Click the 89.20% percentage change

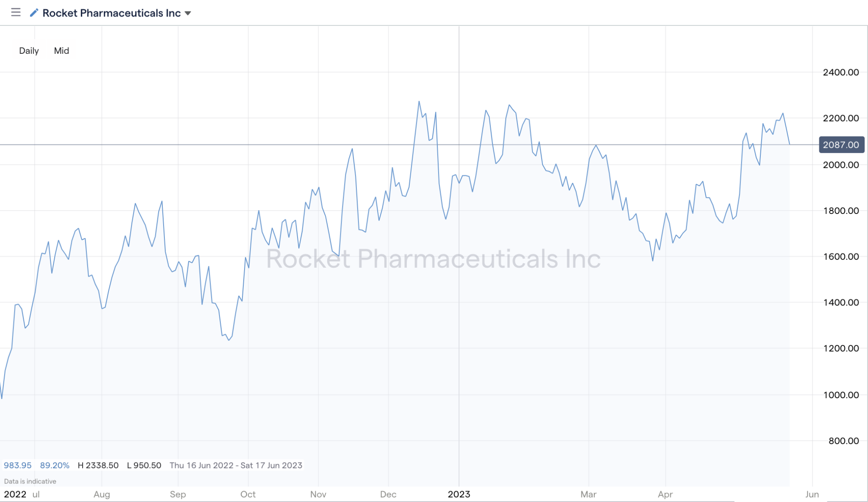pyautogui.click(x=55, y=465)
